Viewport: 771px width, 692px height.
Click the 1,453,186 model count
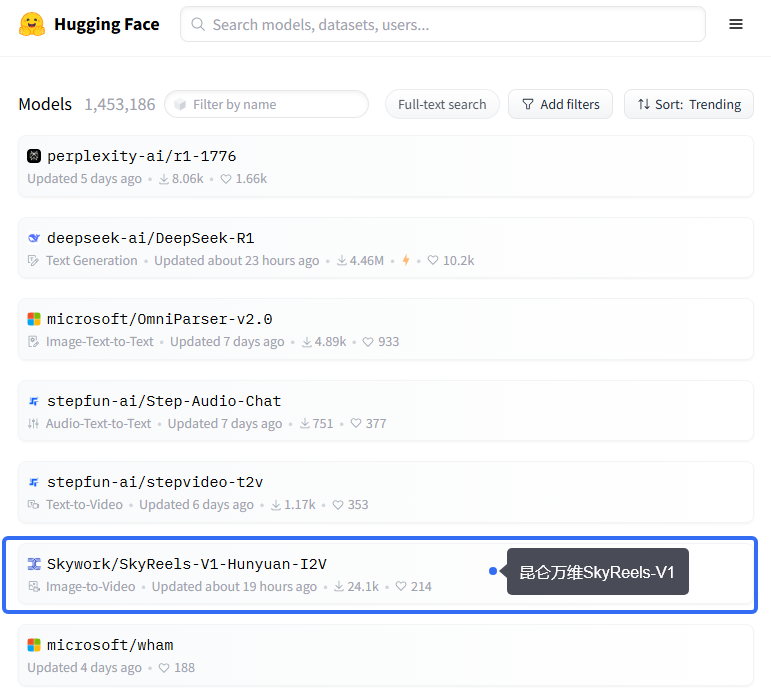pos(120,104)
